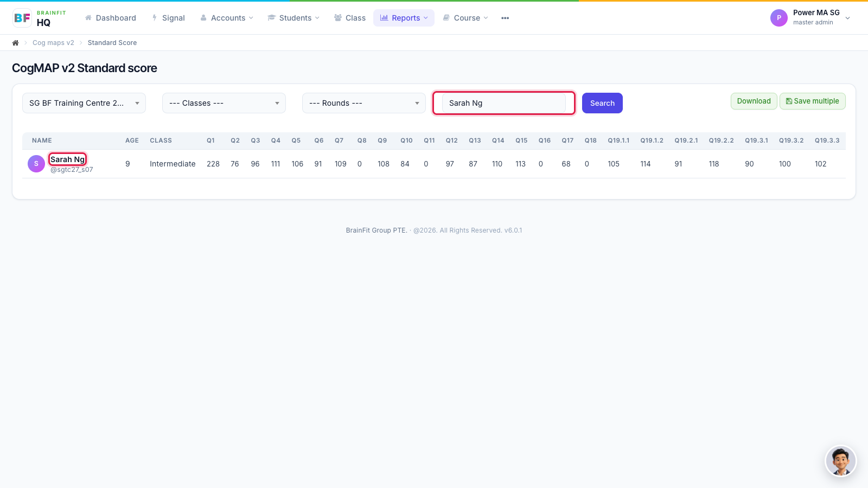Expand the Students menu
Screen dimensions: 868x488
293,18
